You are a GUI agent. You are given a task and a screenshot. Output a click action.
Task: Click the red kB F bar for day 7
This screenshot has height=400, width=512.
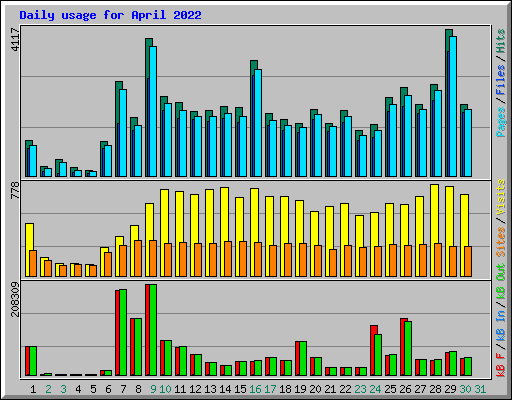pos(117,333)
